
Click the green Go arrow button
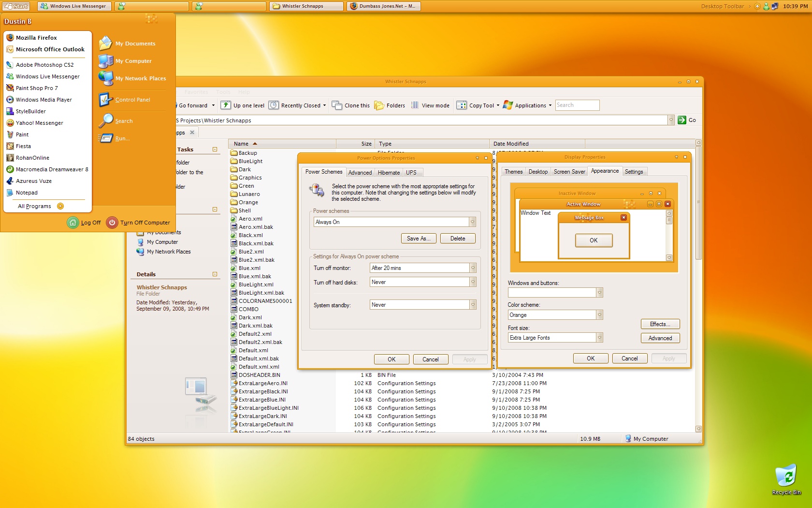pyautogui.click(x=682, y=120)
